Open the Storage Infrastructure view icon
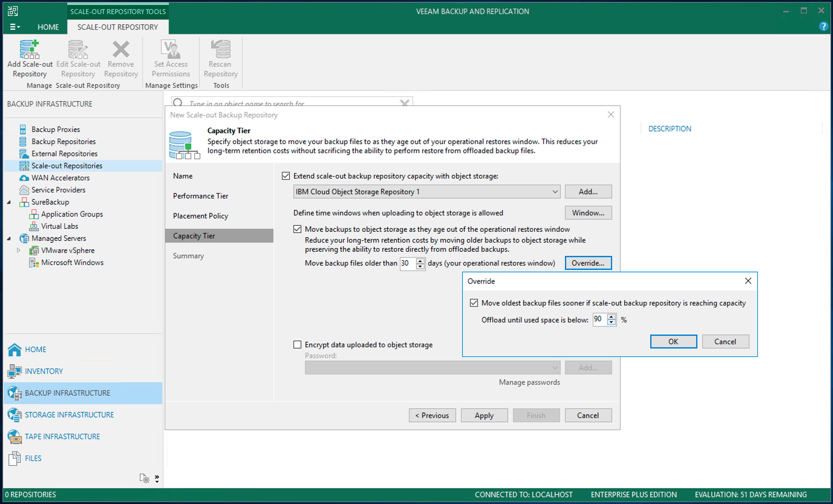 (x=15, y=415)
